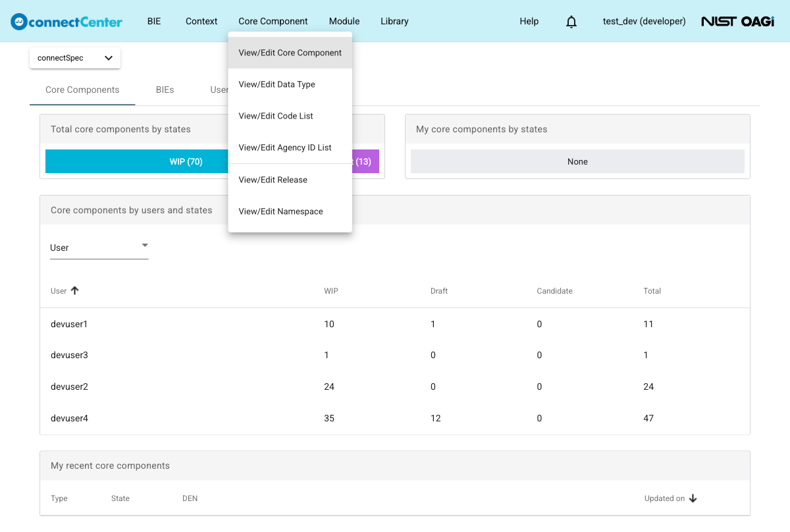Expand the User filter dropdown
The height and width of the screenshot is (532, 790).
coord(99,248)
